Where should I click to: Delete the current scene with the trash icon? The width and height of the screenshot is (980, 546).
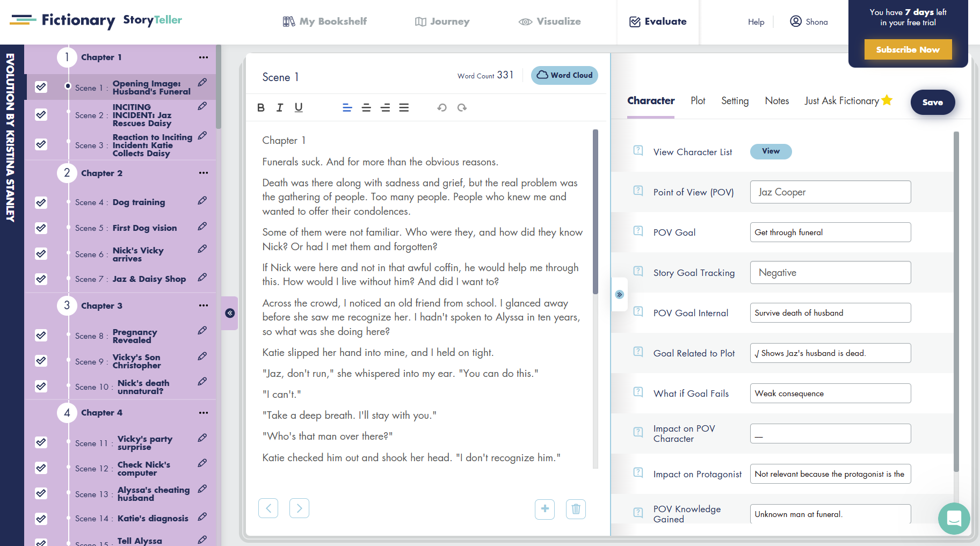point(576,509)
